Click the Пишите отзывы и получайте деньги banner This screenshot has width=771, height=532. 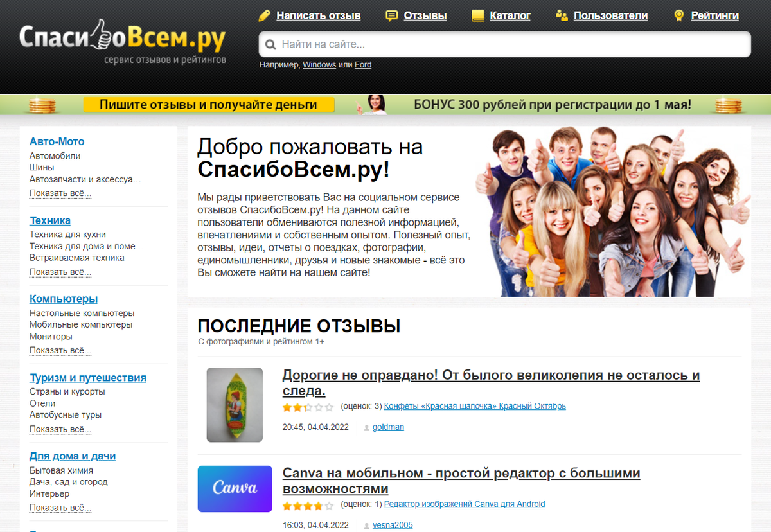pos(208,105)
